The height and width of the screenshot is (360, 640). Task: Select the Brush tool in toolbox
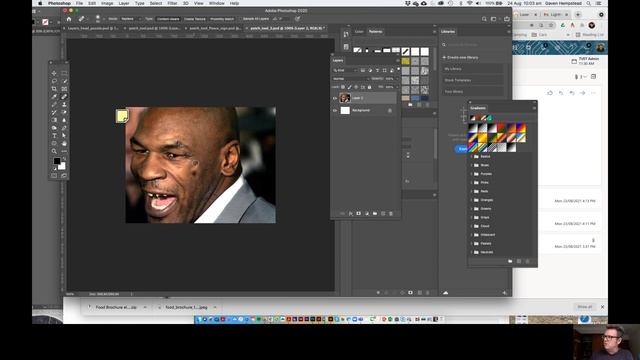click(x=54, y=104)
